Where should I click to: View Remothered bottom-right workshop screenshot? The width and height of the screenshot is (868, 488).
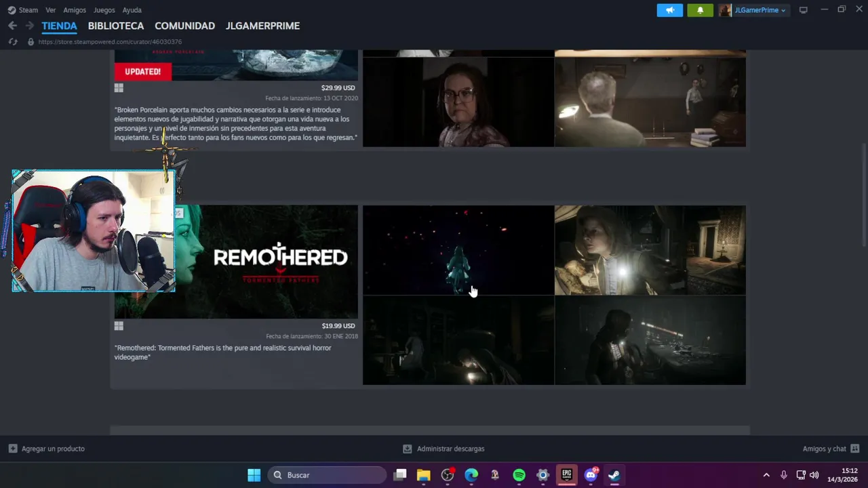point(650,340)
